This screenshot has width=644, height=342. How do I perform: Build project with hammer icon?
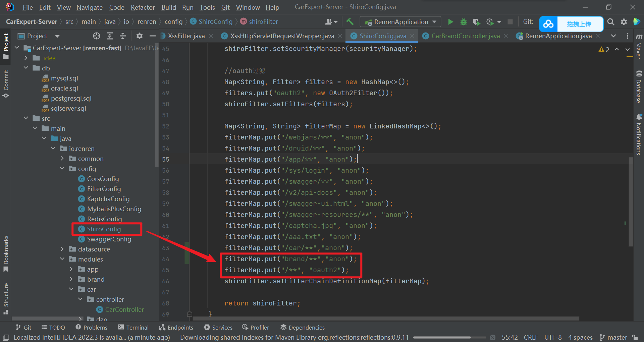tap(350, 22)
